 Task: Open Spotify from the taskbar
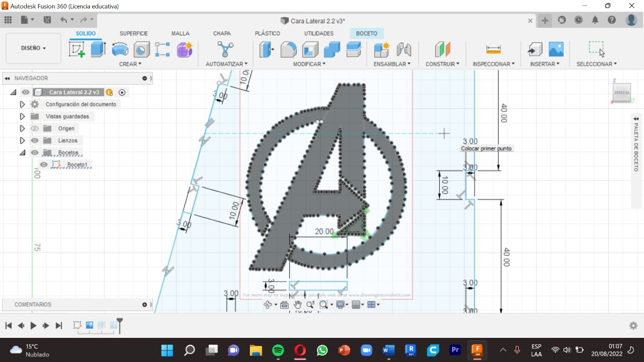click(x=278, y=350)
